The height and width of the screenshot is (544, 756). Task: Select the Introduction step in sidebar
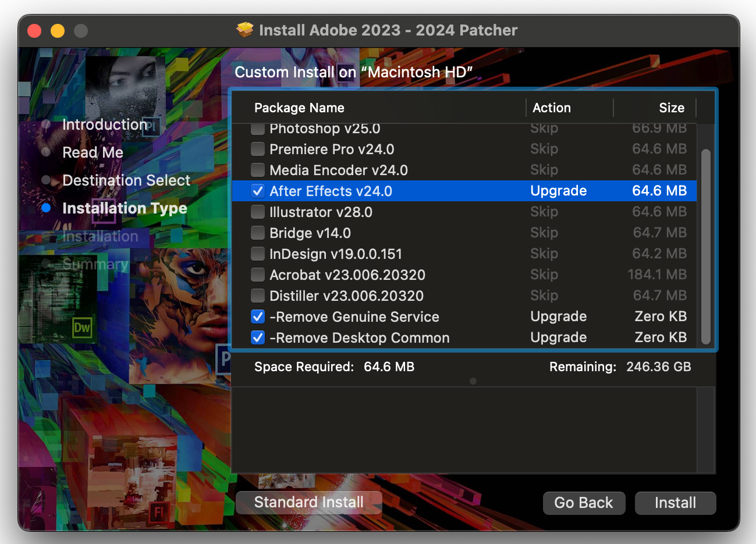[105, 124]
